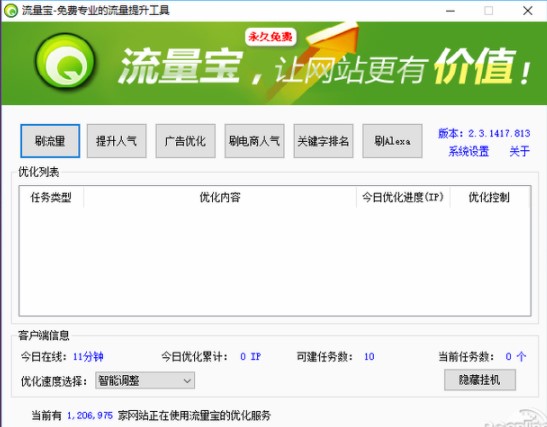Click the 当前任务数 value 0 个
This screenshot has height=427, width=547.
coord(516,357)
